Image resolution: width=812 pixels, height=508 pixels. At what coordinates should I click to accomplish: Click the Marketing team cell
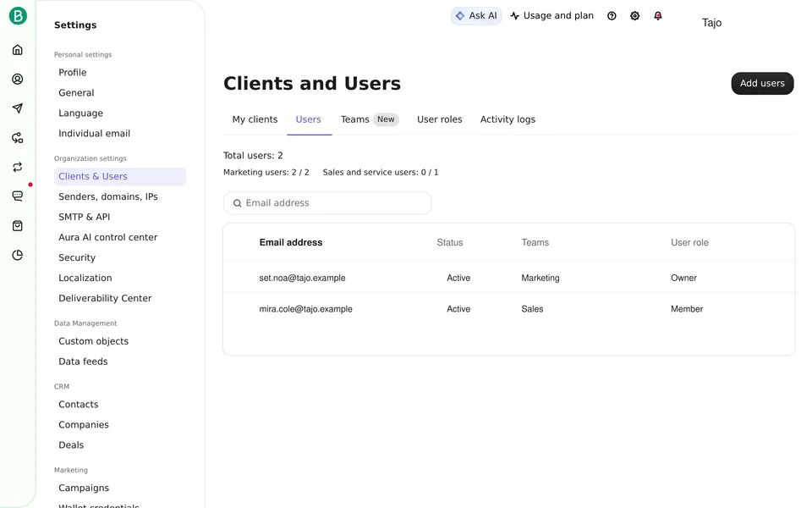coord(540,278)
